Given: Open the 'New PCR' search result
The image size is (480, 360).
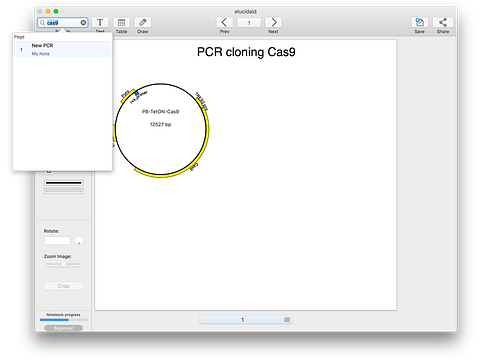Looking at the screenshot, I should tap(42, 45).
